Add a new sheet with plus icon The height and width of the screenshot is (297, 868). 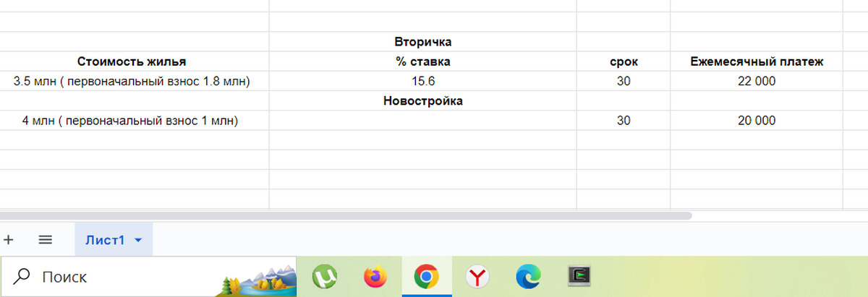[8, 240]
